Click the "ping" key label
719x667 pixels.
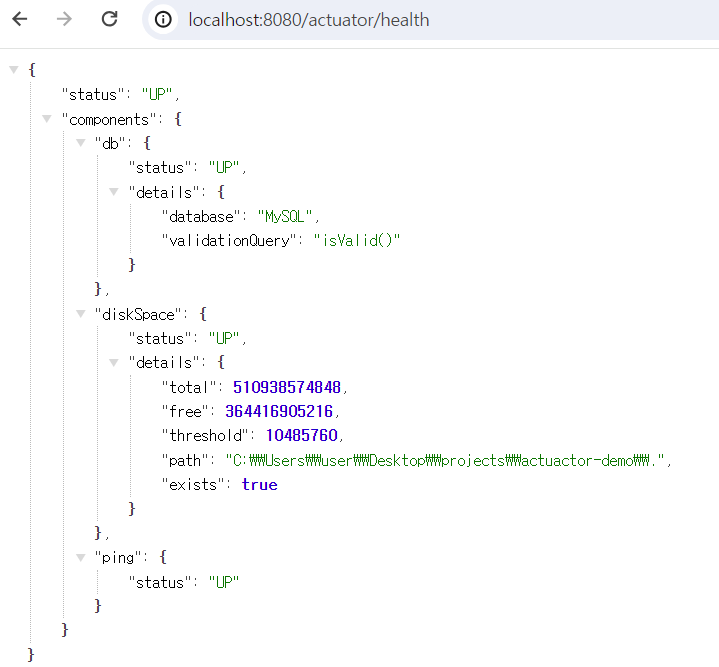(x=118, y=558)
